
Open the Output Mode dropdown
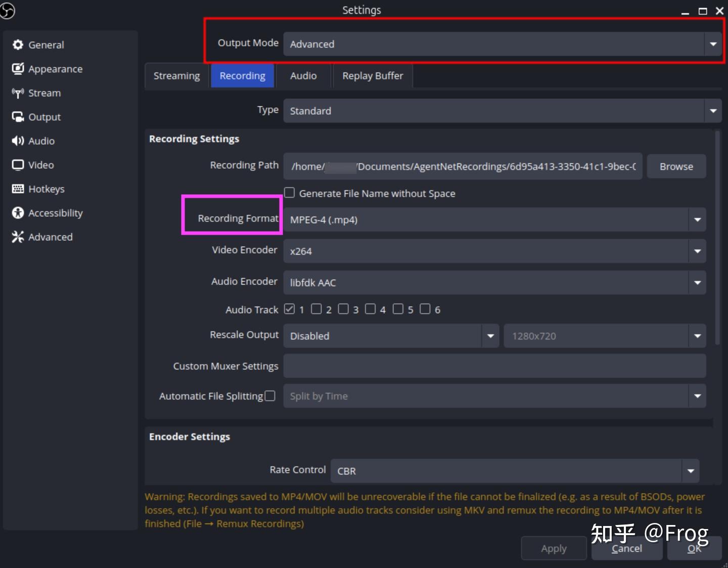click(x=503, y=44)
